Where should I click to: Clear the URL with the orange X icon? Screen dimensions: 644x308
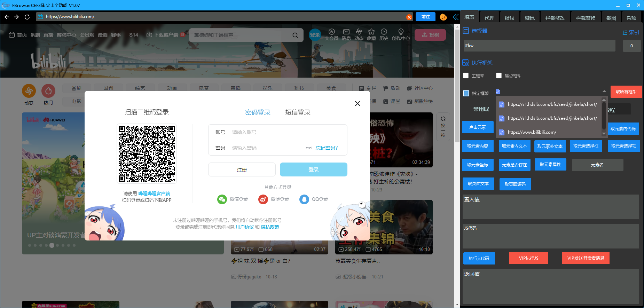coord(409,17)
